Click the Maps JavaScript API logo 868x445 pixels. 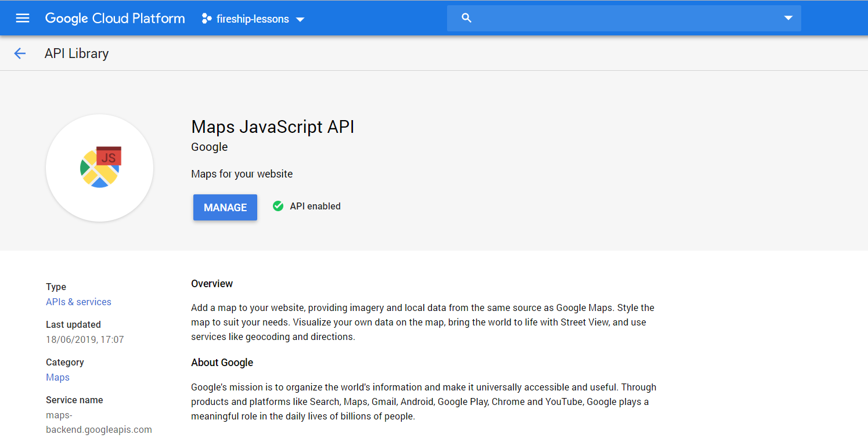(99, 168)
